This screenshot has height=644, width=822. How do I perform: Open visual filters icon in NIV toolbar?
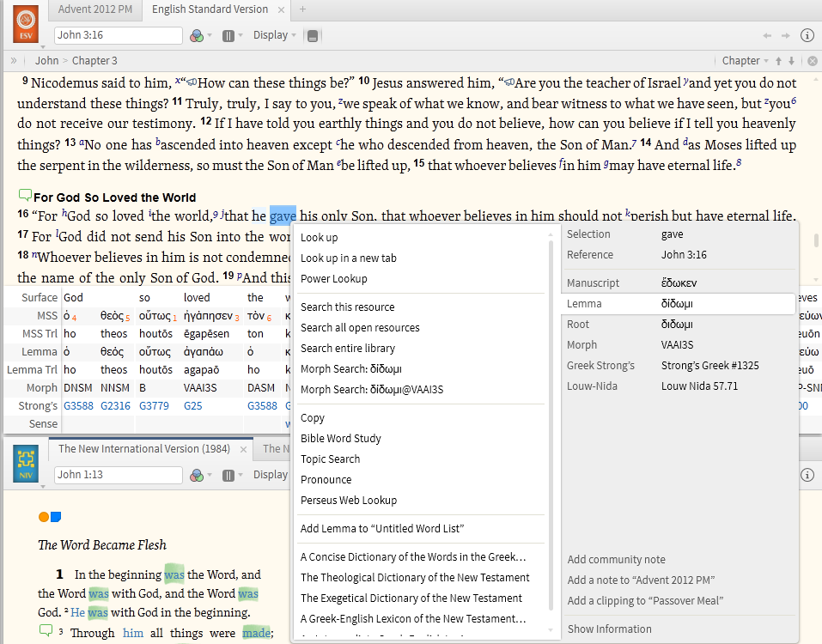[x=197, y=475]
